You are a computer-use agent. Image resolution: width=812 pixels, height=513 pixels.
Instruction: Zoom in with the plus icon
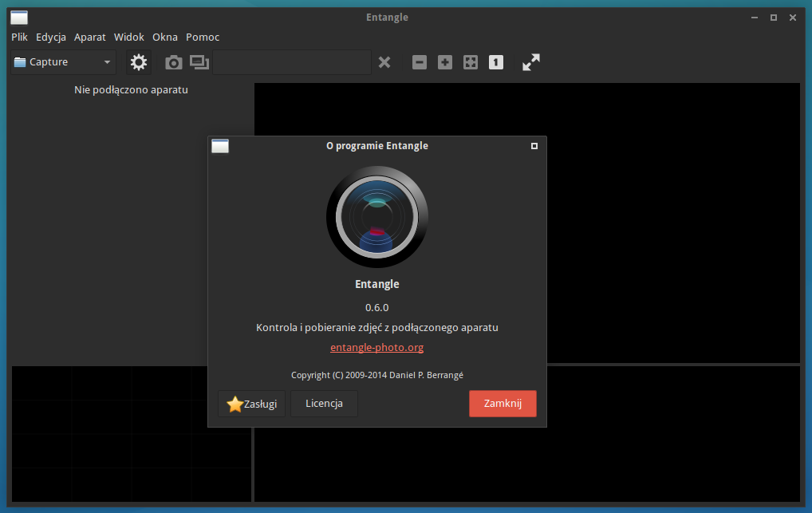click(445, 63)
